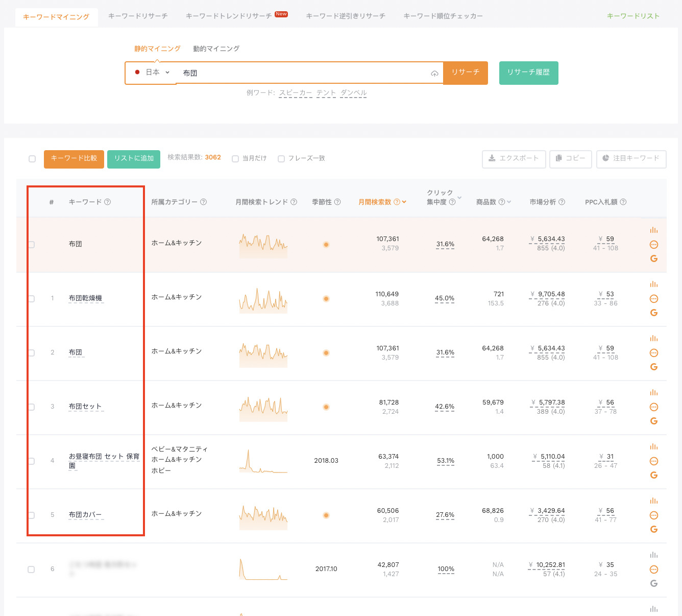682x616 pixels.
Task: Enable the 当月だけ checkbox
Action: pos(235,159)
